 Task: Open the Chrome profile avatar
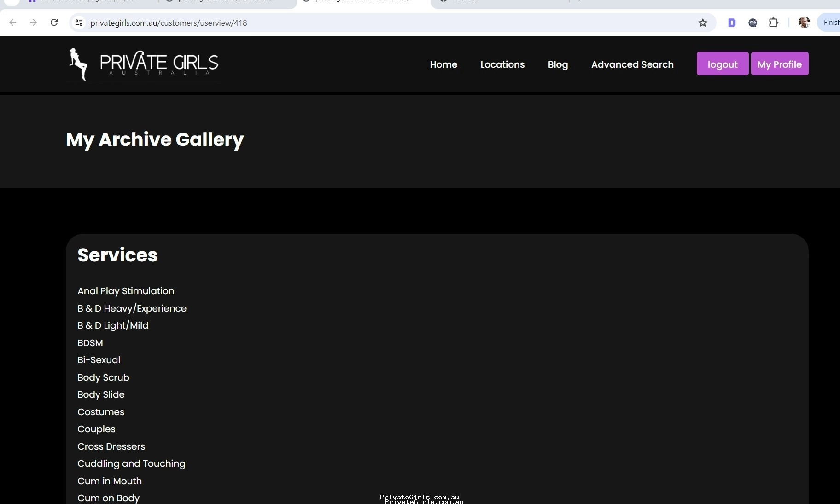804,23
